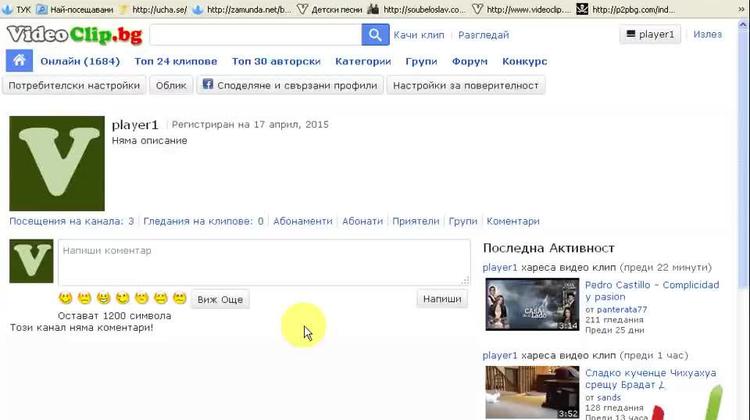Click player1 in 22 минути activity

(x=500, y=267)
